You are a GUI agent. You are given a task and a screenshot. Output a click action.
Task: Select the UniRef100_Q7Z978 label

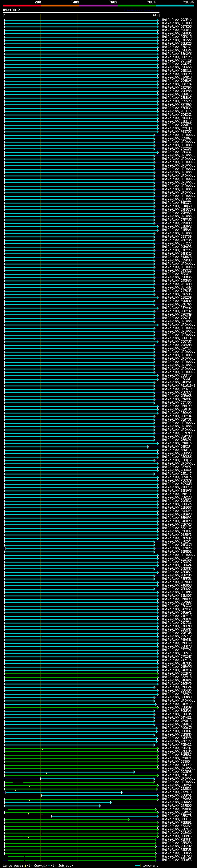(x=176, y=792)
